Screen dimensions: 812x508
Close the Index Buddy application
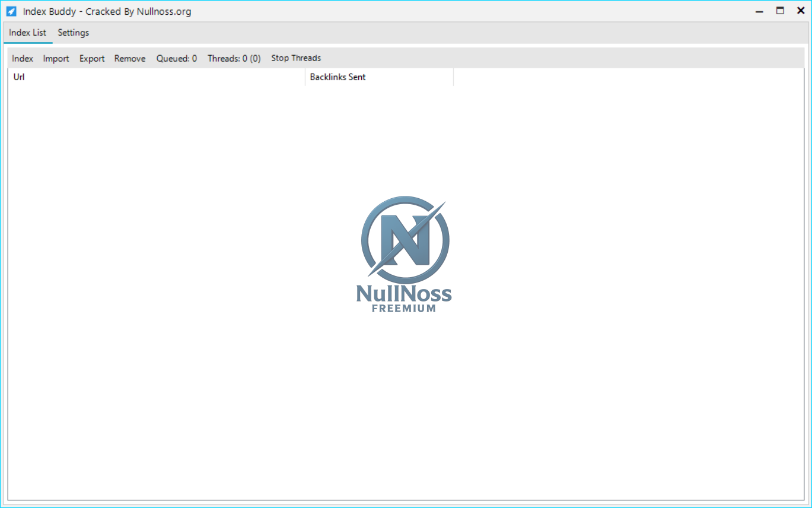pyautogui.click(x=800, y=11)
